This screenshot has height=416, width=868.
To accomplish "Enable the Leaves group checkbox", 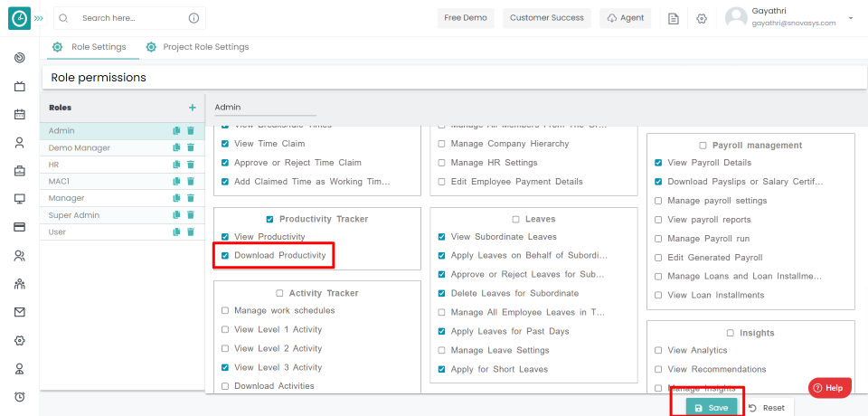I will click(x=516, y=220).
